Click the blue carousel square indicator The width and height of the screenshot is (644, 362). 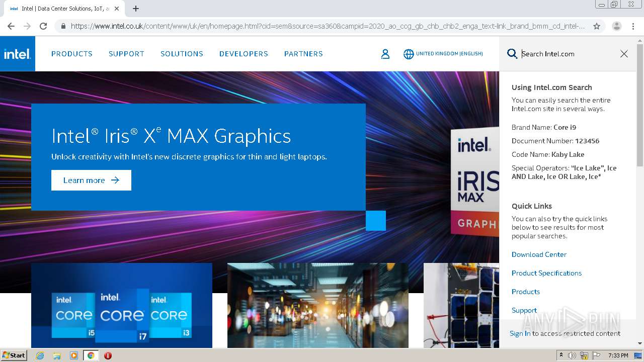click(376, 221)
